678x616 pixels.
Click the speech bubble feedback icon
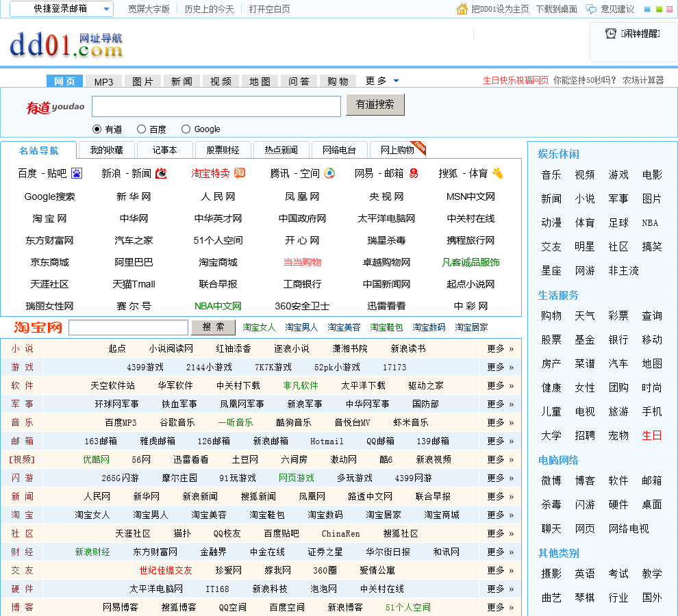click(592, 9)
